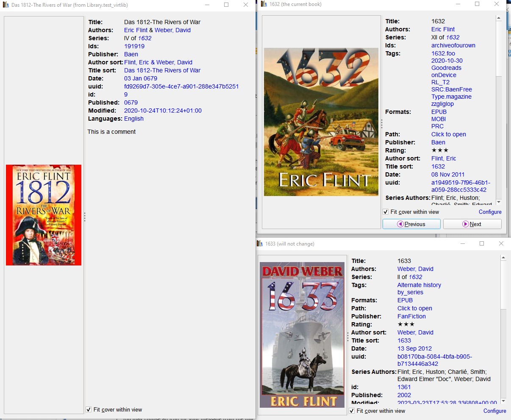Open EPUB format in 1632 window

pos(439,112)
